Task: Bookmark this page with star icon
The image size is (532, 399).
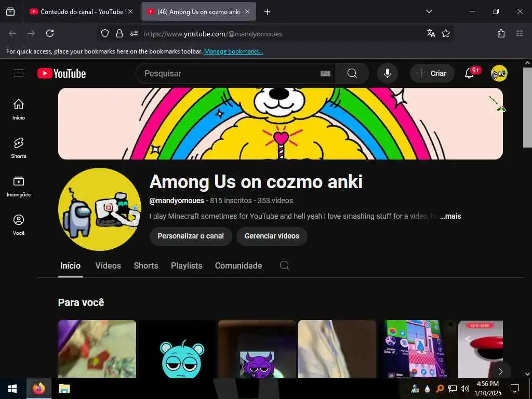Action: point(446,33)
